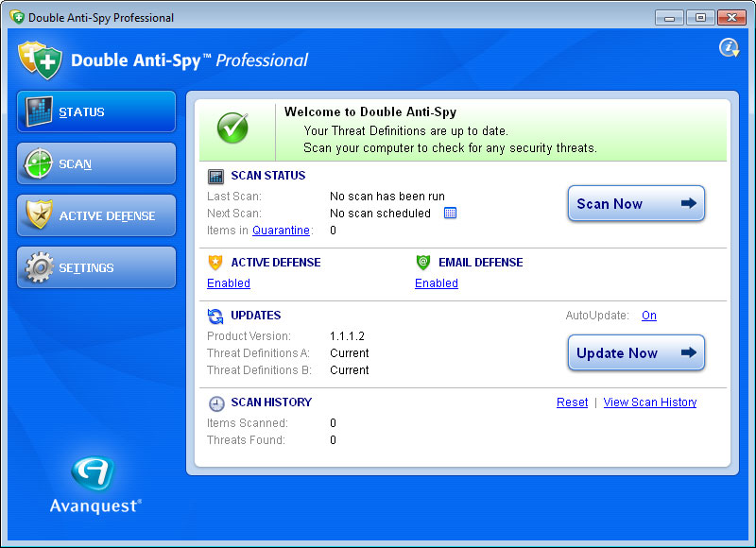
Task: Go to the Settings sidebar section
Action: [96, 268]
